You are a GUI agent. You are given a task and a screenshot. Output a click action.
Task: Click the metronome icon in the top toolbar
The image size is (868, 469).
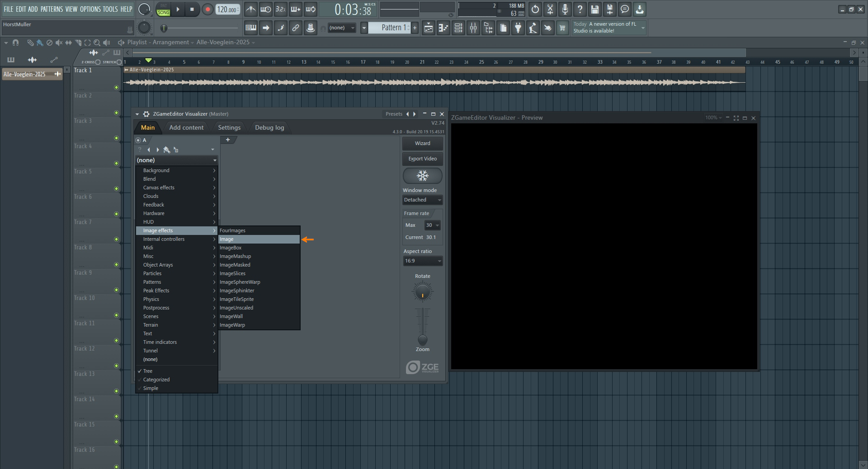[x=250, y=9]
